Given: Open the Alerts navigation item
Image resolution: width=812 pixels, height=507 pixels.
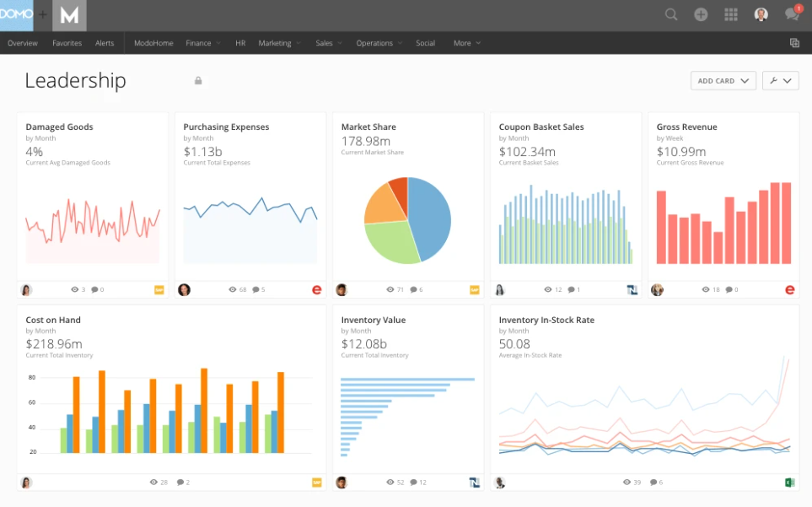Looking at the screenshot, I should pos(105,43).
